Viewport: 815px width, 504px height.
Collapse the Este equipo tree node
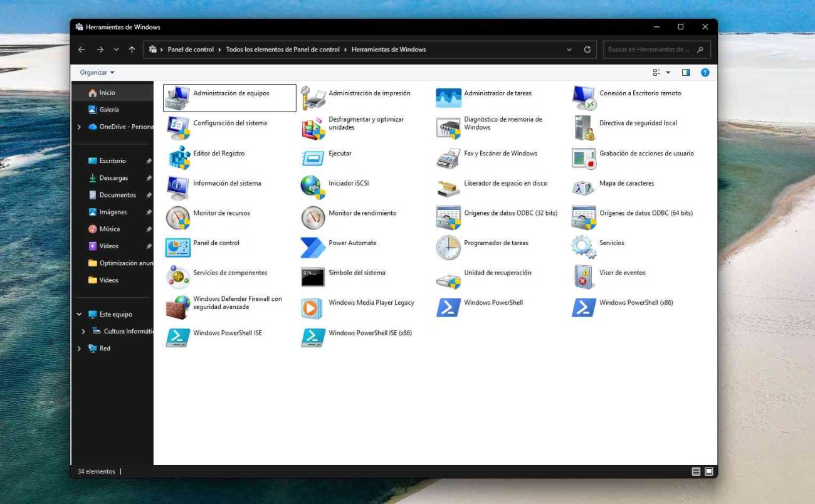(x=79, y=315)
